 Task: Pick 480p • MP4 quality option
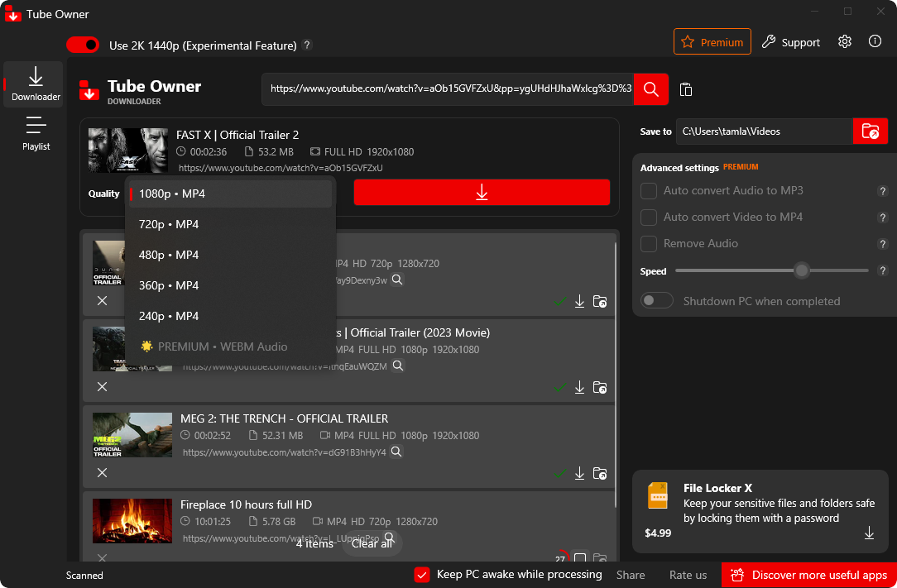tap(230, 255)
